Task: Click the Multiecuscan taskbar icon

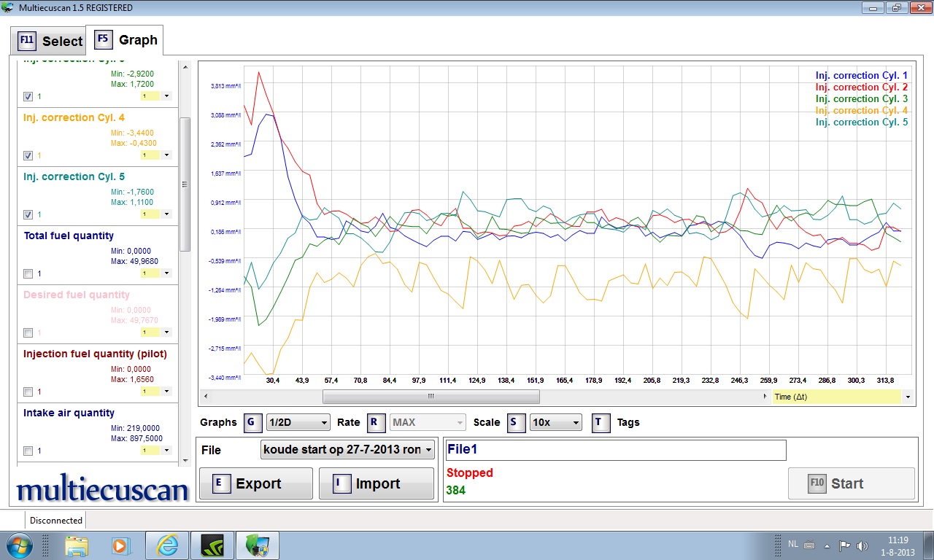Action: pos(256,545)
